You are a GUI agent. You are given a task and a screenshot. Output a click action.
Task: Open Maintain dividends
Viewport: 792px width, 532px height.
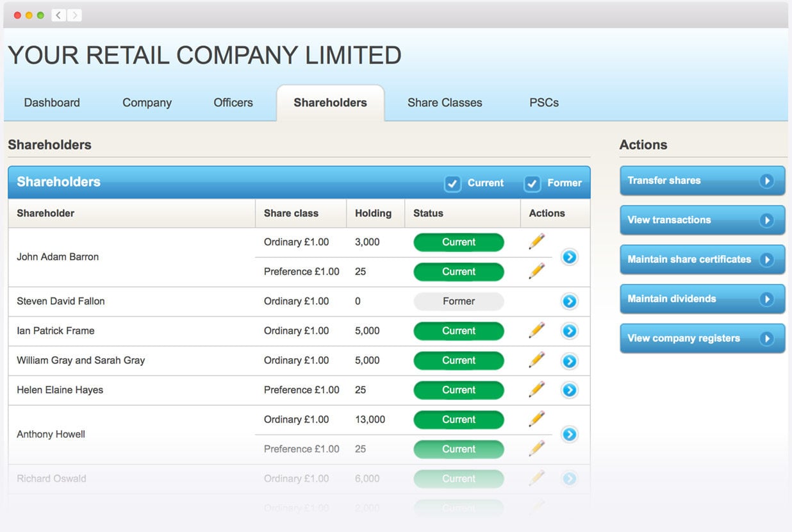point(702,299)
